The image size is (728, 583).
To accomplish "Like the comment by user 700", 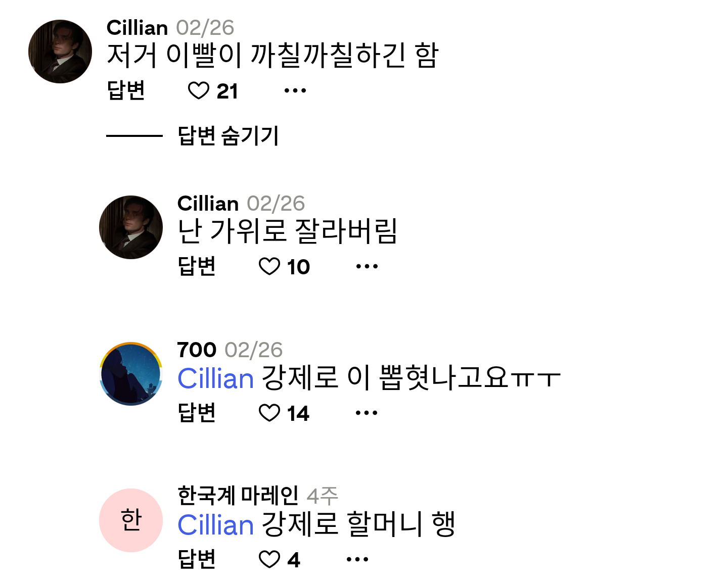I will [269, 413].
